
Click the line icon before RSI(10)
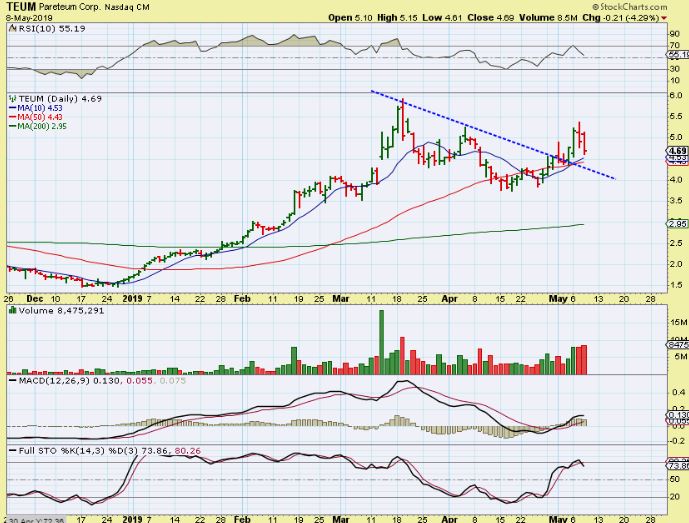[x=12, y=29]
